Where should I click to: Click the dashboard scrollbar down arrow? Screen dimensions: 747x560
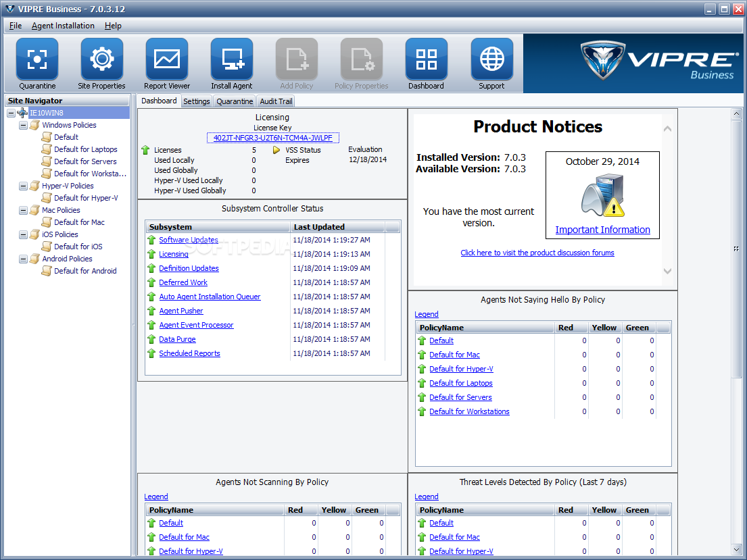coord(736,550)
